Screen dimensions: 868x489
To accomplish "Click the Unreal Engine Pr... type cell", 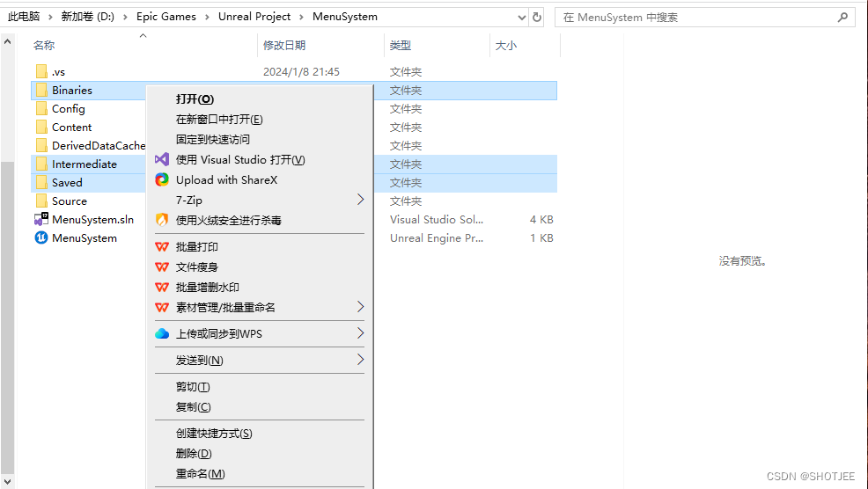I will [x=437, y=237].
